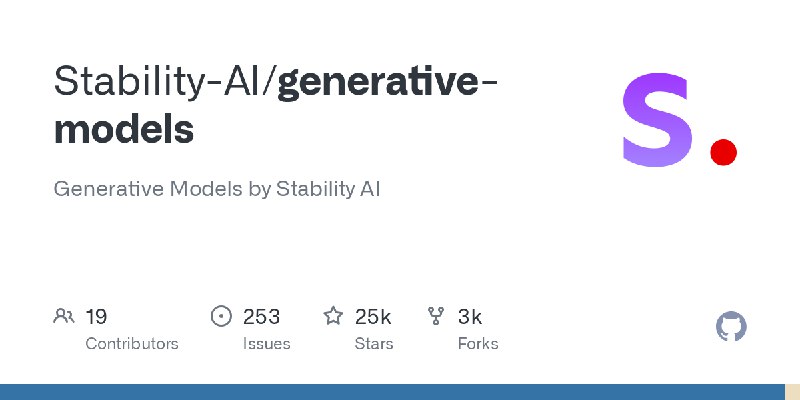Click the purple Stability S logo

[x=657, y=120]
